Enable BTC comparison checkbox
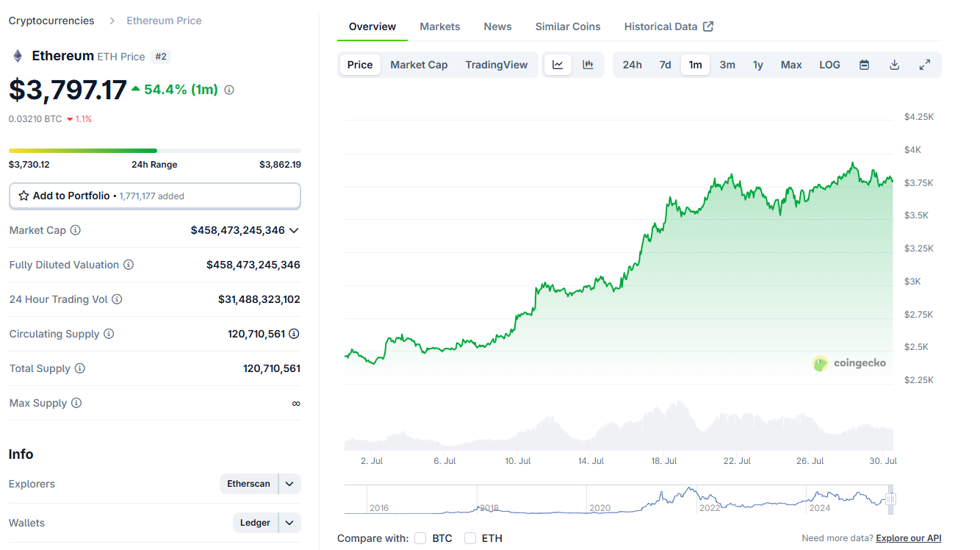The height and width of the screenshot is (550, 980). pos(420,538)
